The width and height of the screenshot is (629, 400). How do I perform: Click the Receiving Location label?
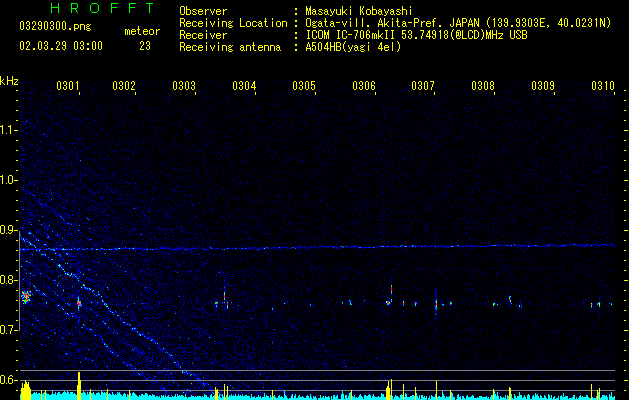233,24
